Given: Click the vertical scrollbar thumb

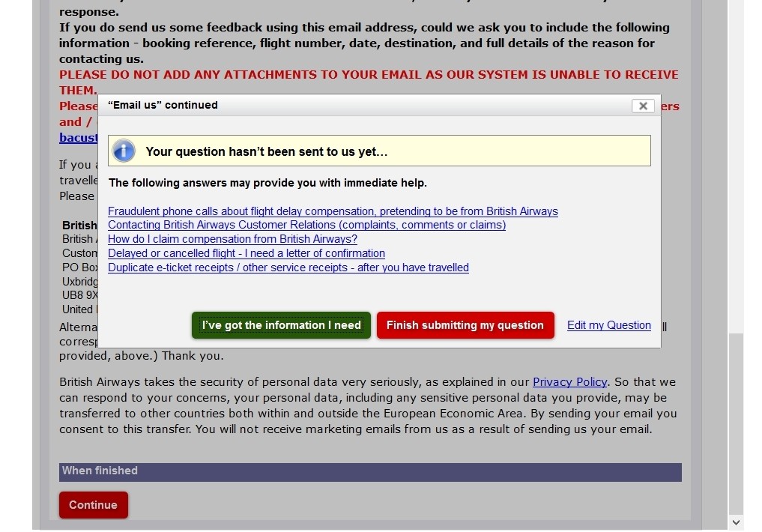Looking at the screenshot, I should coord(736,423).
